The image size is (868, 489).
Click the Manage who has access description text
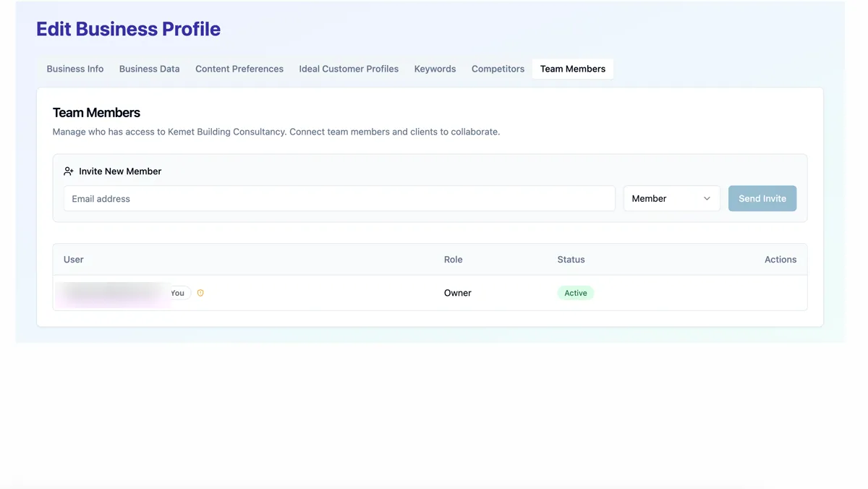point(276,132)
